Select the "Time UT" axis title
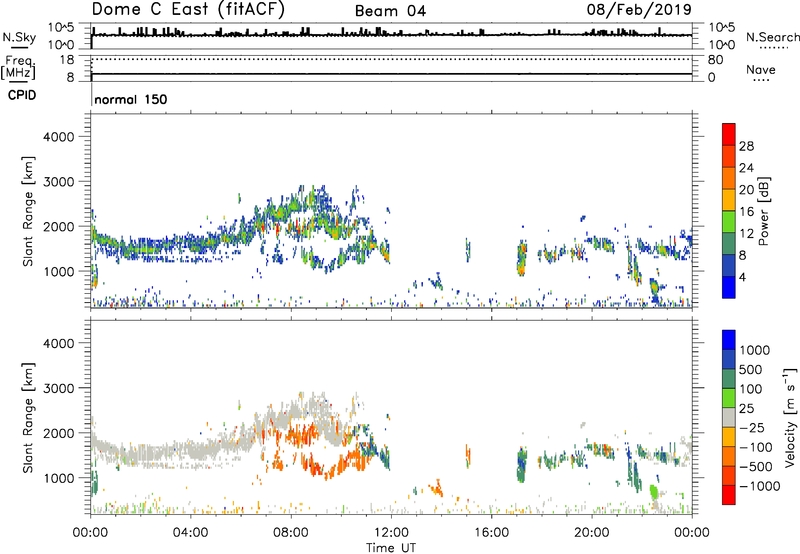This screenshot has width=800, height=554. click(391, 548)
